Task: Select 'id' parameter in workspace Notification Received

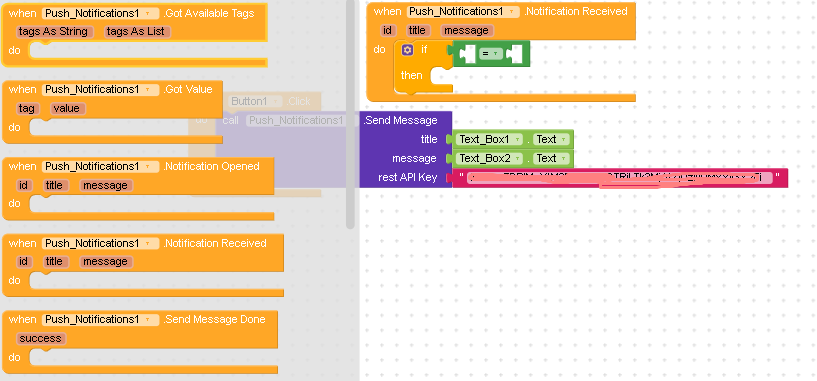Action: (387, 31)
